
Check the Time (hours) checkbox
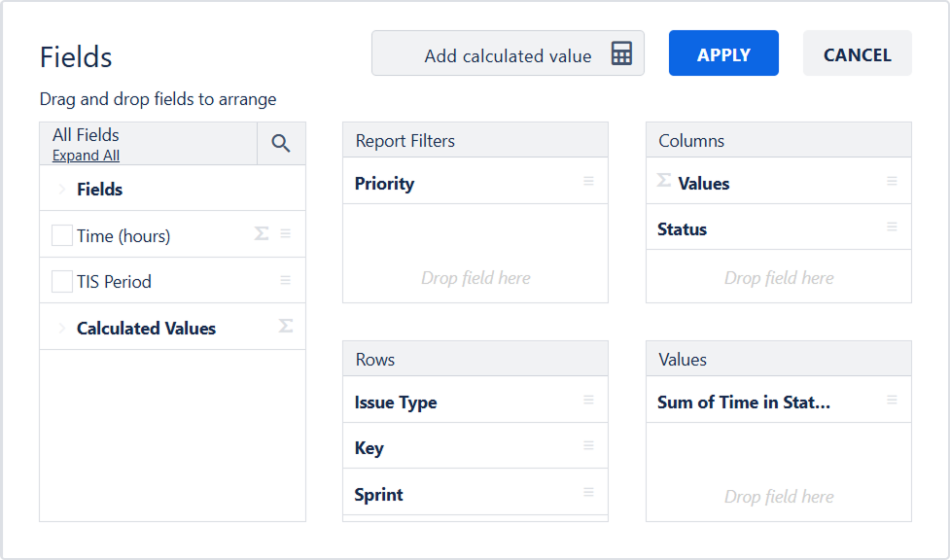coord(62,235)
